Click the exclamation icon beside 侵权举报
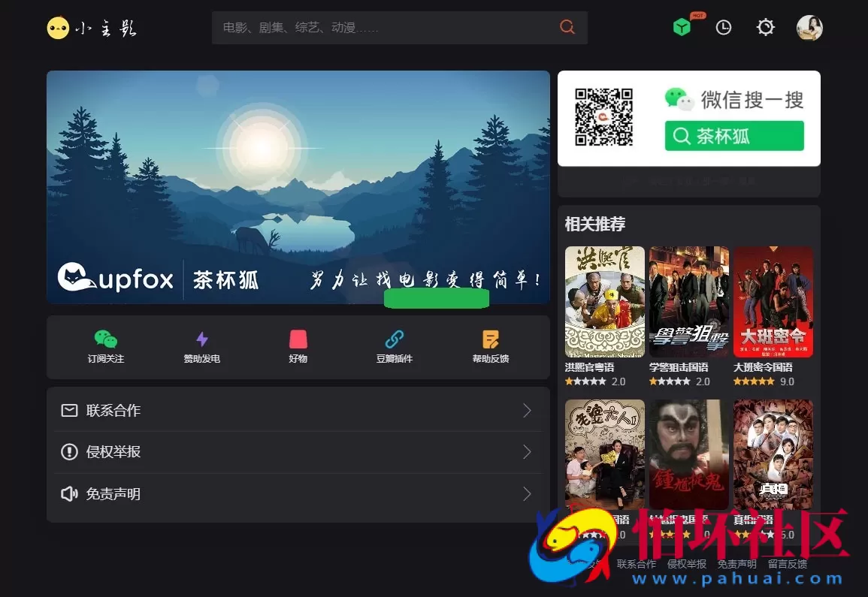The height and width of the screenshot is (597, 868). coord(68,452)
